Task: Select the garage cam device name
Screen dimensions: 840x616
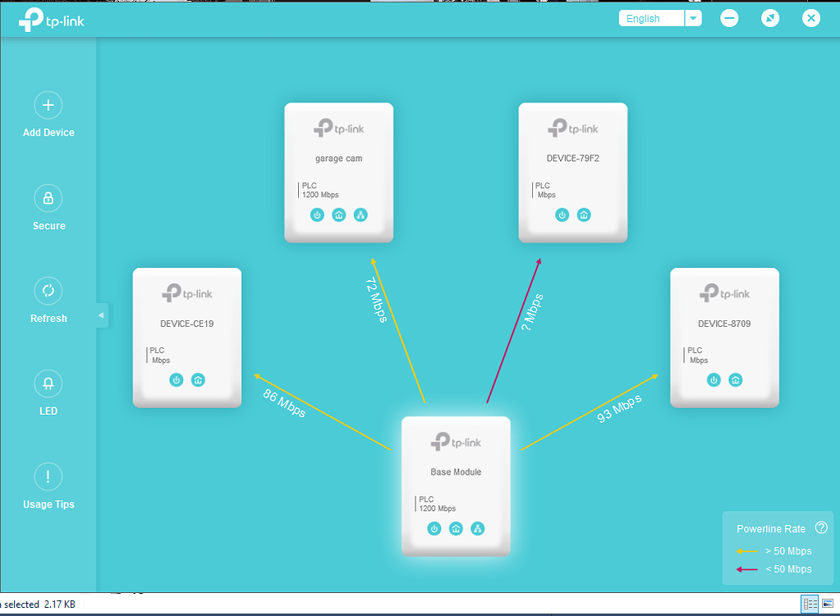Action: click(338, 159)
